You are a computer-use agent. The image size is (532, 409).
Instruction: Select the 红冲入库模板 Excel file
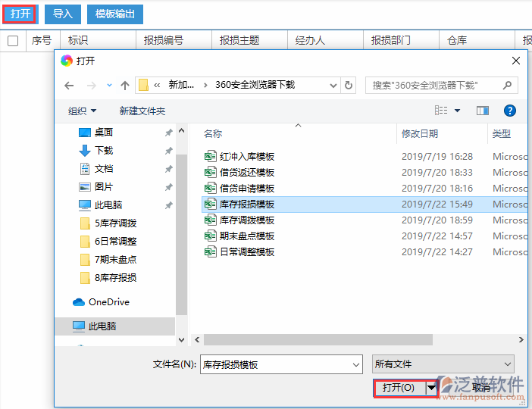pos(247,157)
